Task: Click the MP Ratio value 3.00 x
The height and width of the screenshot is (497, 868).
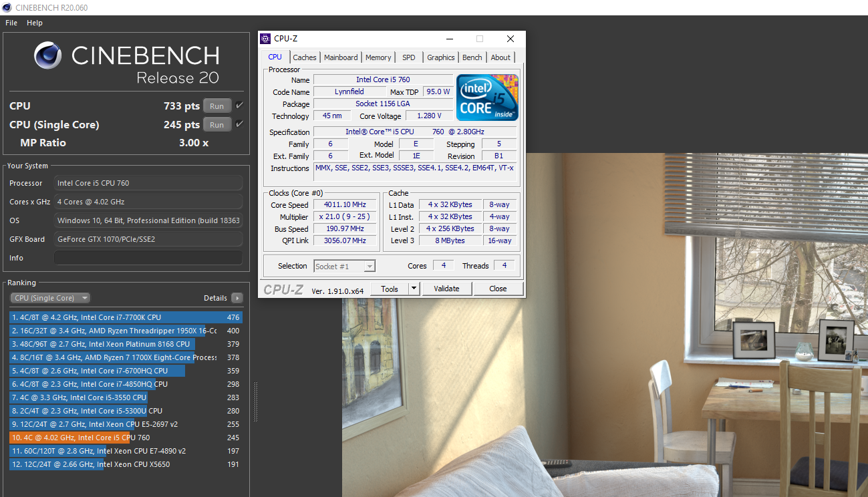Action: [194, 143]
